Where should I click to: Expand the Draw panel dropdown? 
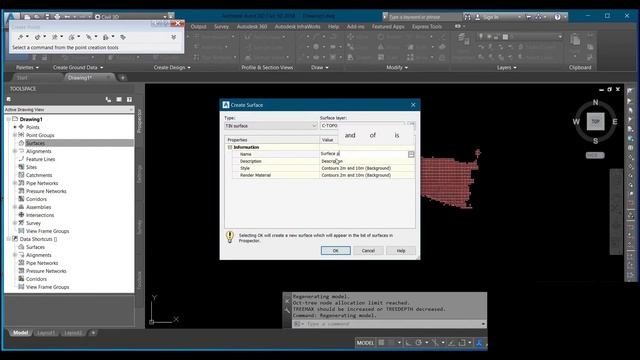click(x=320, y=67)
